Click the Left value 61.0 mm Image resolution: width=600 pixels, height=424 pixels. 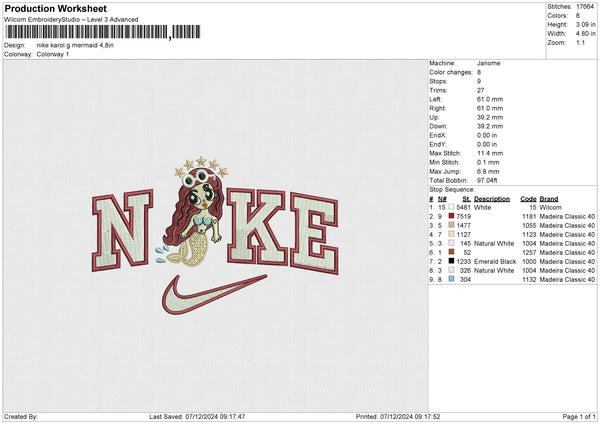(490, 99)
